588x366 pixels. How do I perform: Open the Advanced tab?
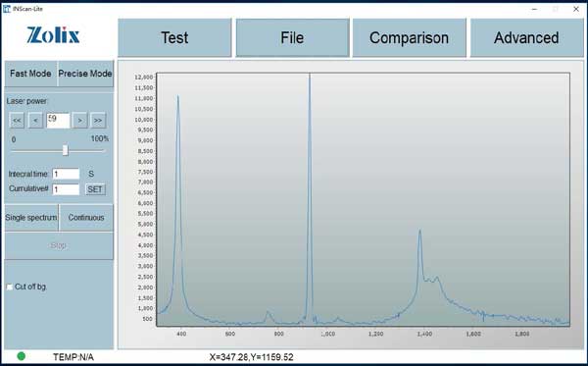click(x=526, y=37)
